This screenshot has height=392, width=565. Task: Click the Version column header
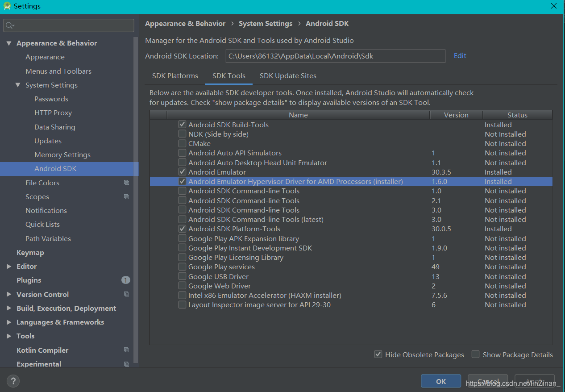tap(456, 115)
